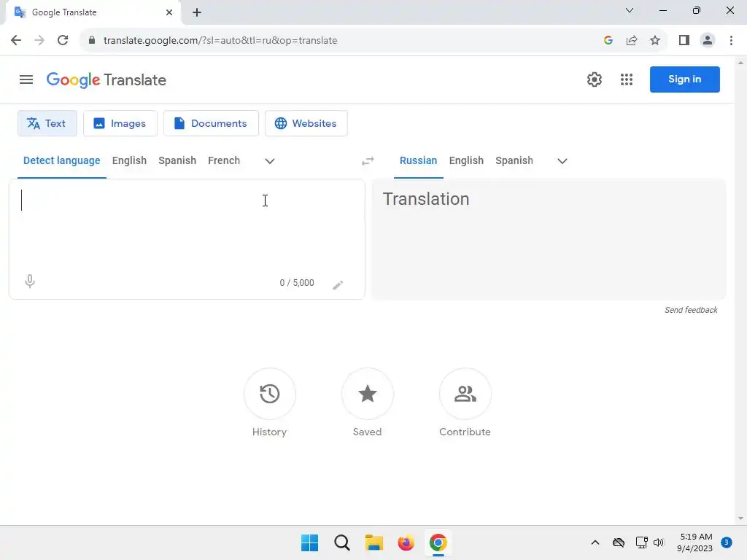
Task: Open Google Translate settings gear
Action: tap(594, 79)
